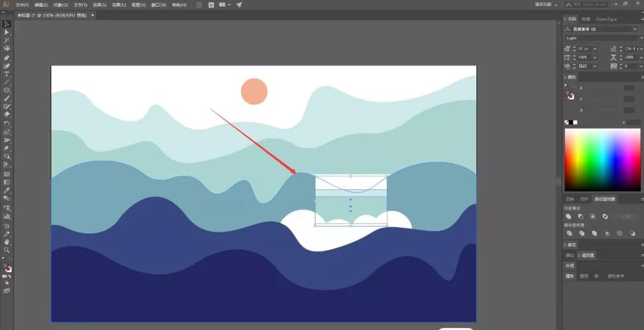Select the Zoom tool
The width and height of the screenshot is (644, 330).
click(x=7, y=250)
